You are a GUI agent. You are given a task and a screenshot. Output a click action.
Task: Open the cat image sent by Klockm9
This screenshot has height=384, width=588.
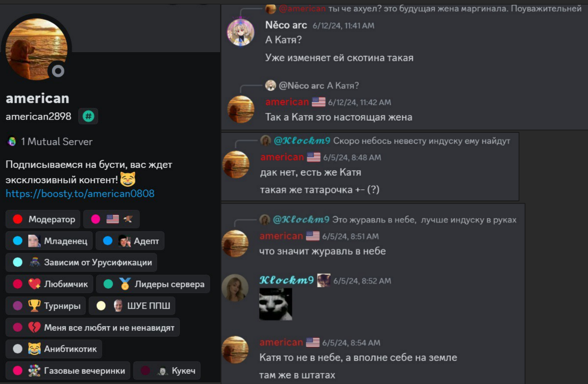[x=276, y=304]
